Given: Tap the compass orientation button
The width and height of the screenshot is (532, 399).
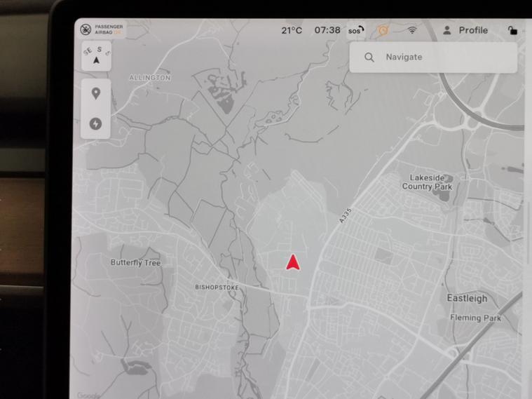Looking at the screenshot, I should (x=96, y=57).
